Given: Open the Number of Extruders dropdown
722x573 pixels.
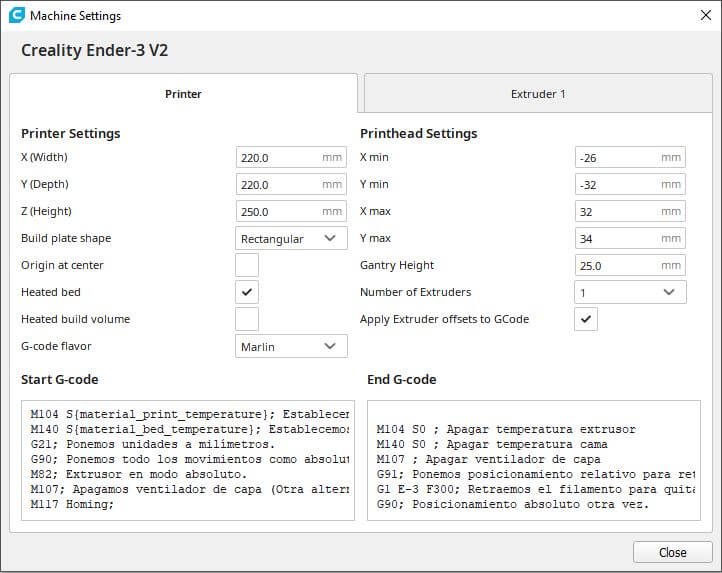Looking at the screenshot, I should (x=630, y=292).
